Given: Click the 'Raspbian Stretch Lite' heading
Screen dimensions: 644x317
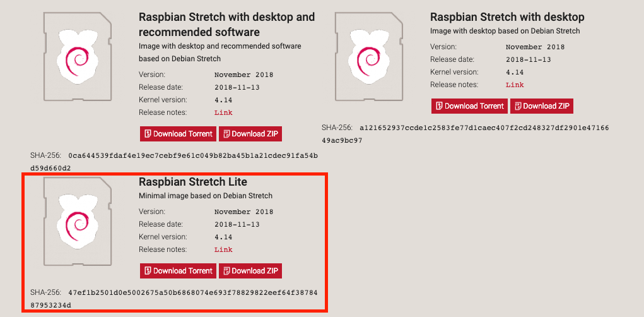Looking at the screenshot, I should pyautogui.click(x=192, y=182).
